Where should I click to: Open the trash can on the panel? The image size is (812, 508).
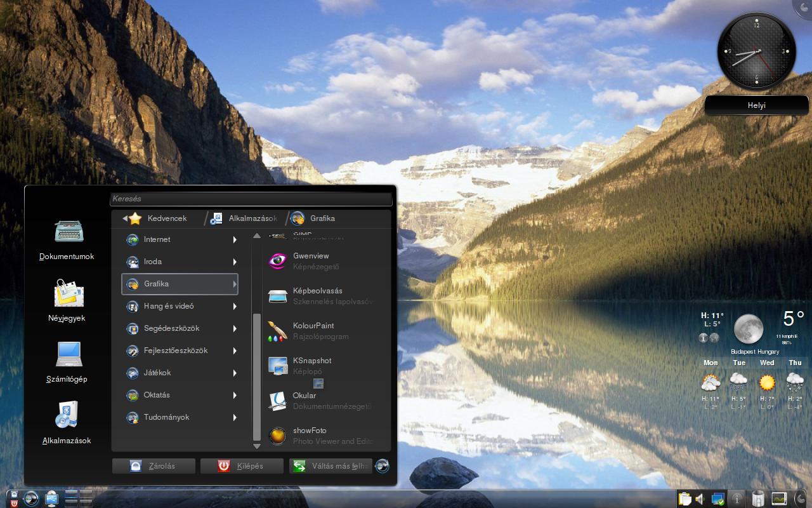[x=757, y=498]
